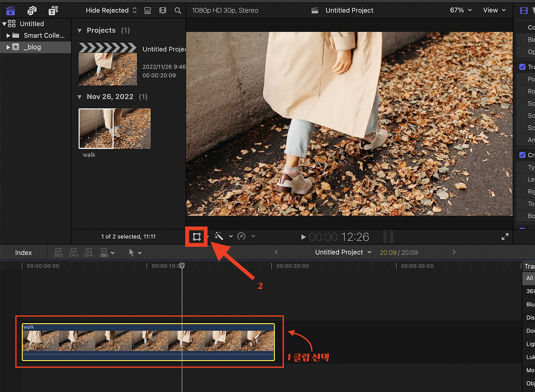535x392 pixels.
Task: Open the Titles and Generators sidebar icon
Action: click(53, 10)
